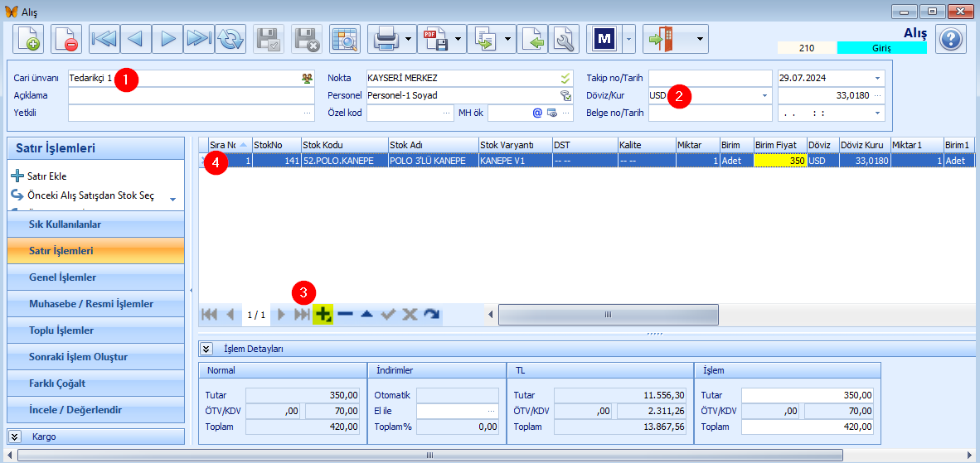Expand the Kargo section

tap(16, 436)
